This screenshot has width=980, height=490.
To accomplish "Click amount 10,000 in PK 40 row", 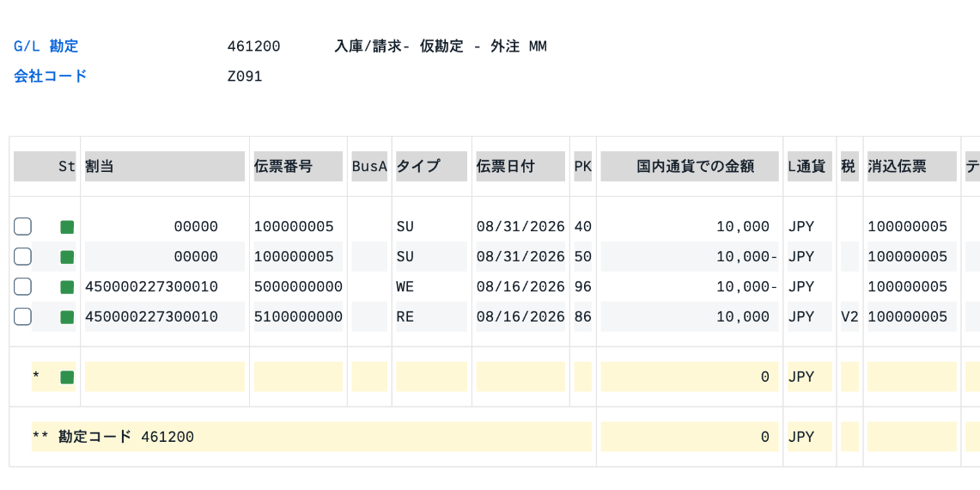I will click(742, 227).
